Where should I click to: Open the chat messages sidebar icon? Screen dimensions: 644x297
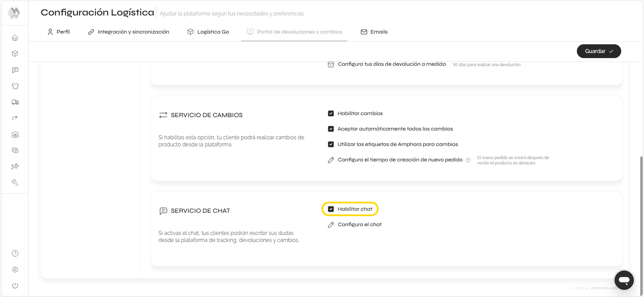[15, 70]
